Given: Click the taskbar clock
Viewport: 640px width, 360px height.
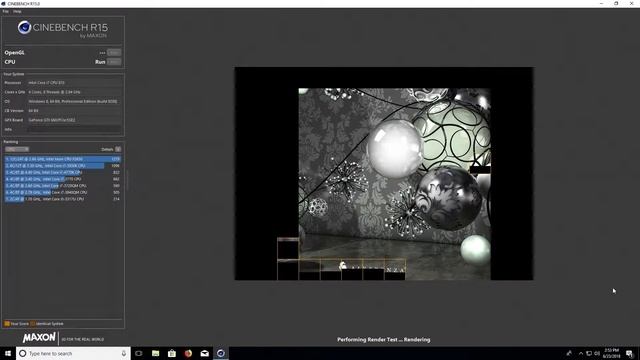Looking at the screenshot, I should pos(611,353).
